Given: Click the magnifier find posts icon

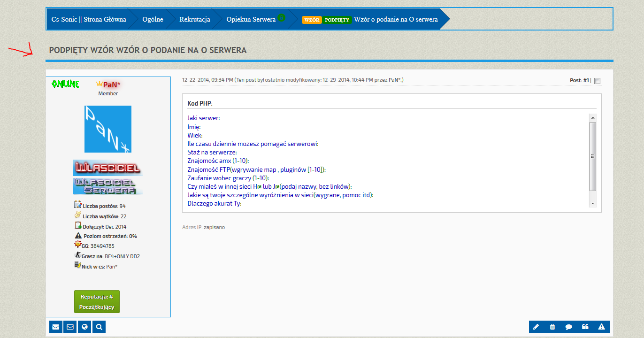Looking at the screenshot, I should coord(100,327).
